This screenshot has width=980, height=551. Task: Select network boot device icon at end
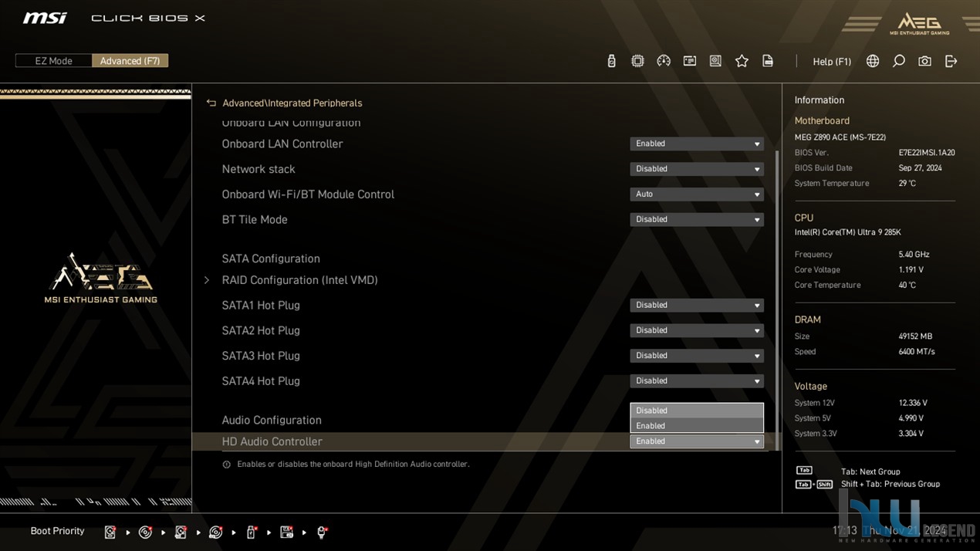coord(322,532)
